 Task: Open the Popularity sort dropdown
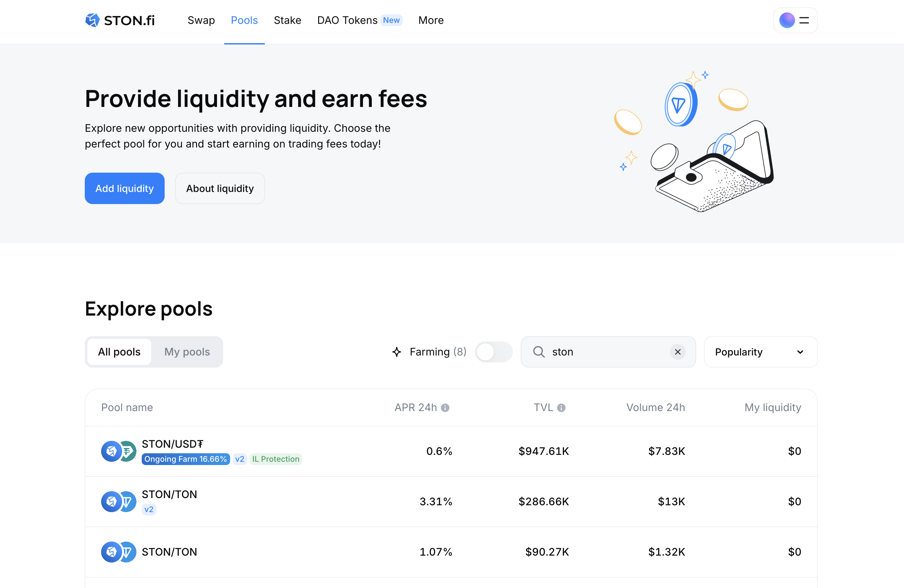tap(760, 352)
